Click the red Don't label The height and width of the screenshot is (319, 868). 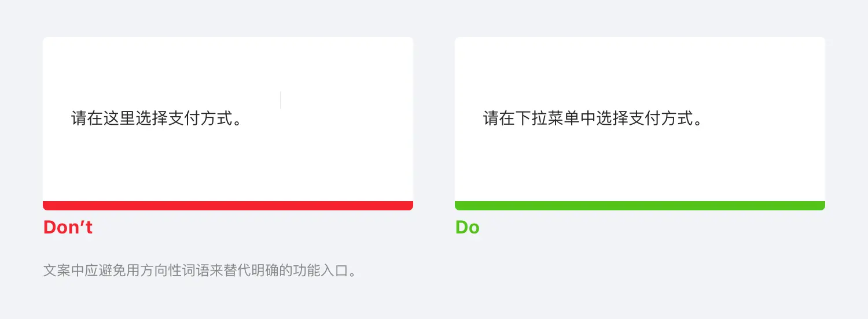click(68, 227)
